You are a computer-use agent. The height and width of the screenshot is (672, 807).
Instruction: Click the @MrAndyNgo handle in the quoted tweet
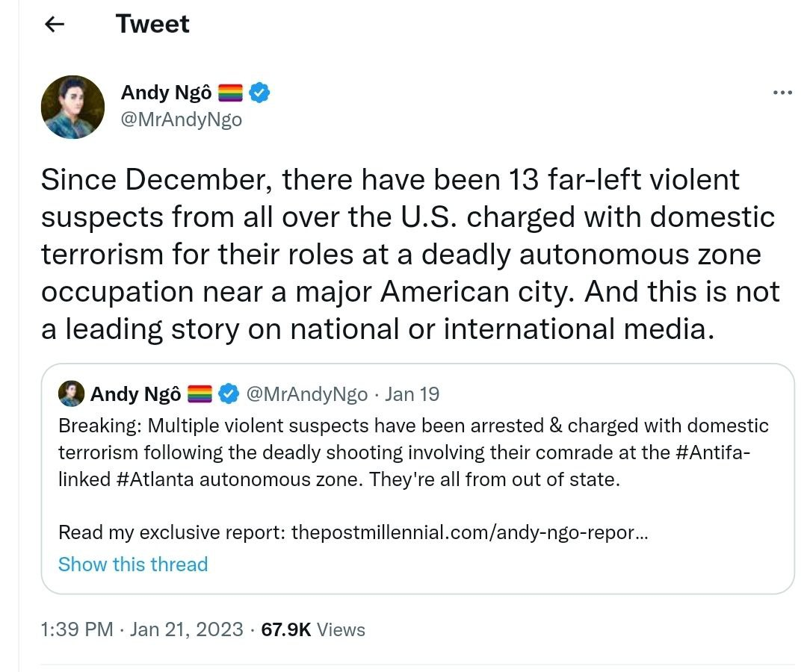coord(306,393)
